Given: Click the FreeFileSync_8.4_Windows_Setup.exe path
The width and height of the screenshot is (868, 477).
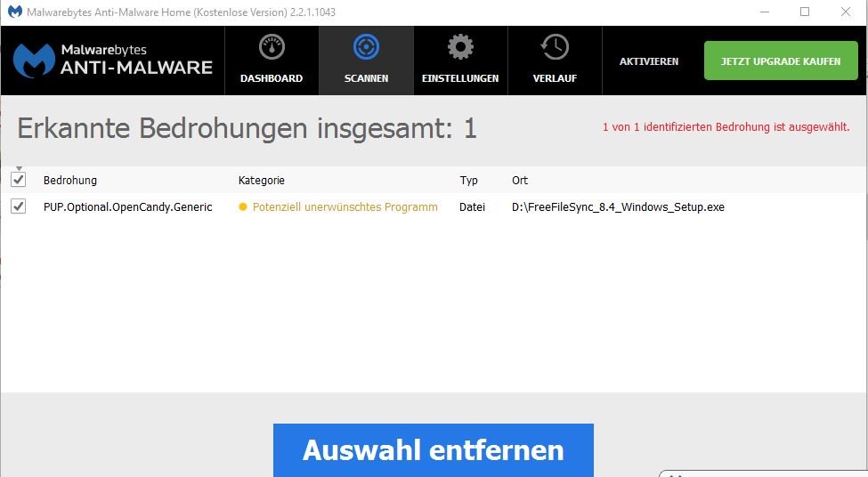Looking at the screenshot, I should click(x=618, y=207).
